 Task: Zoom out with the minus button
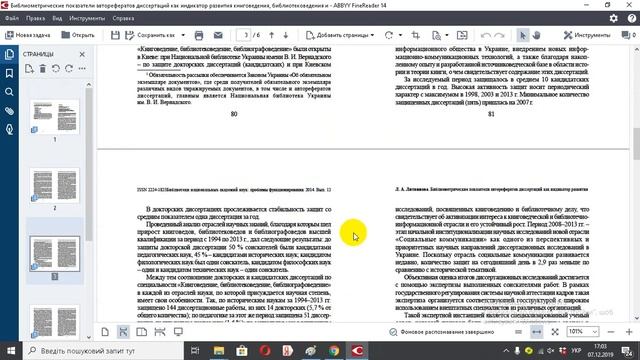pyautogui.click(x=611, y=332)
